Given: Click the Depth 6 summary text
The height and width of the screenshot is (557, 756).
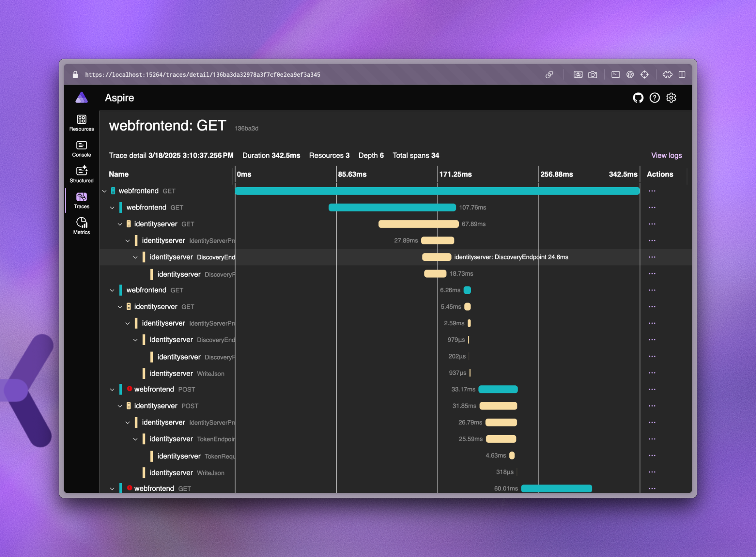Looking at the screenshot, I should pos(371,155).
